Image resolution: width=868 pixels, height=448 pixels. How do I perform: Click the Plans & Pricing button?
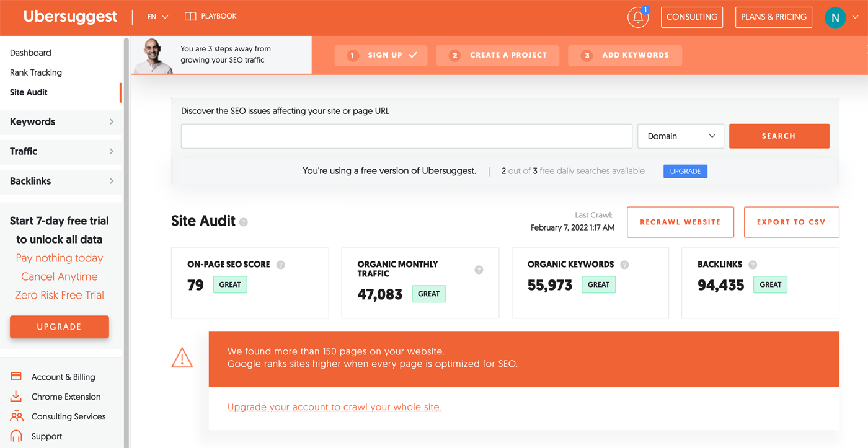pyautogui.click(x=774, y=17)
